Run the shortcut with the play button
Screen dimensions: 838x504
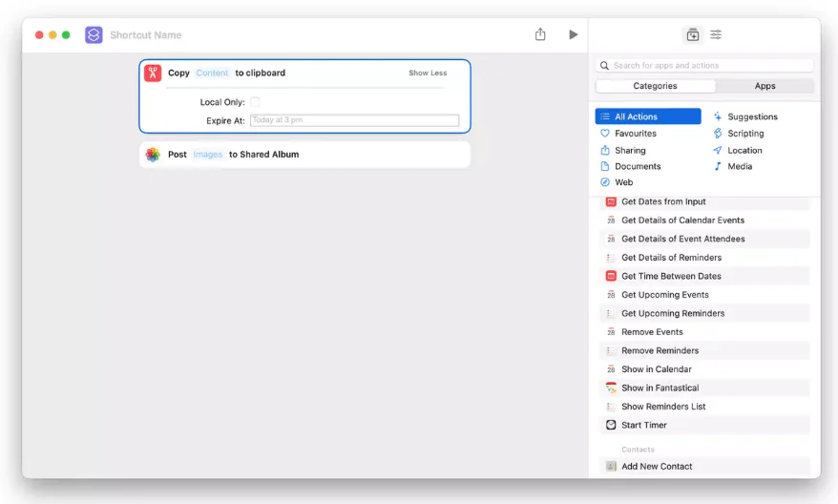(573, 34)
